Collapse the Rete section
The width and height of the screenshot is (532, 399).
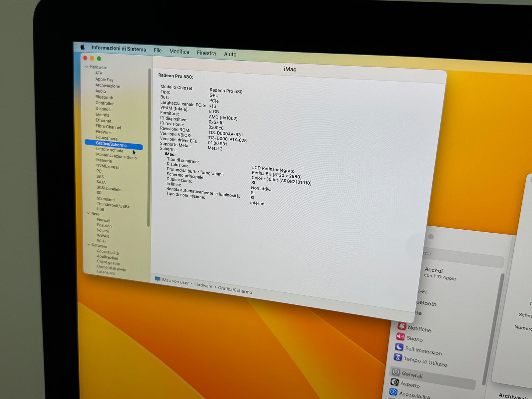click(x=89, y=213)
